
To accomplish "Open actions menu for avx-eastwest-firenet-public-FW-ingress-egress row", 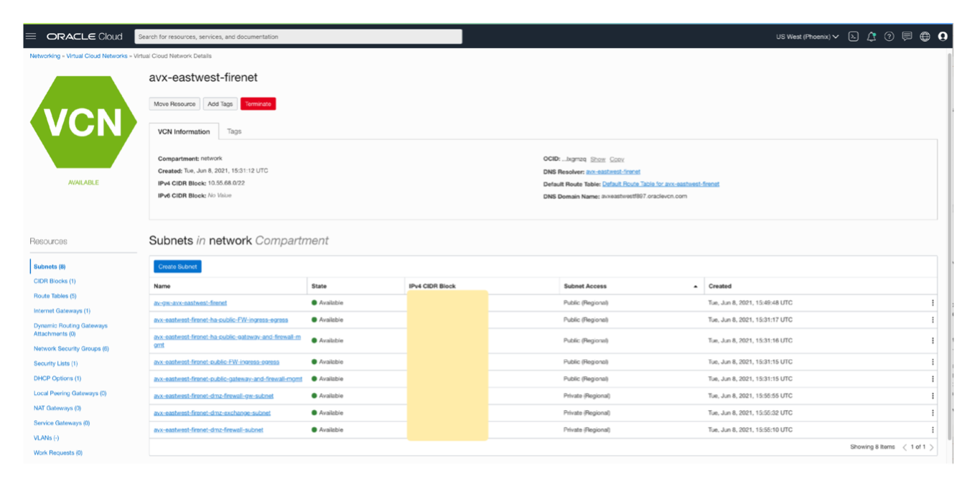I will (x=933, y=362).
